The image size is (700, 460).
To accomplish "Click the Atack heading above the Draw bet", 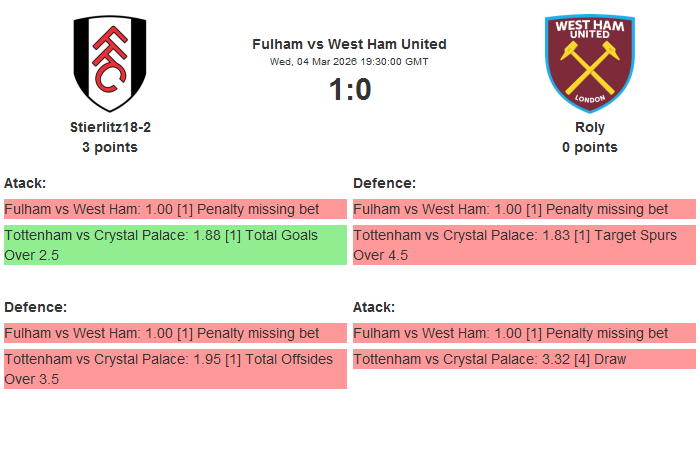I will pyautogui.click(x=374, y=307).
